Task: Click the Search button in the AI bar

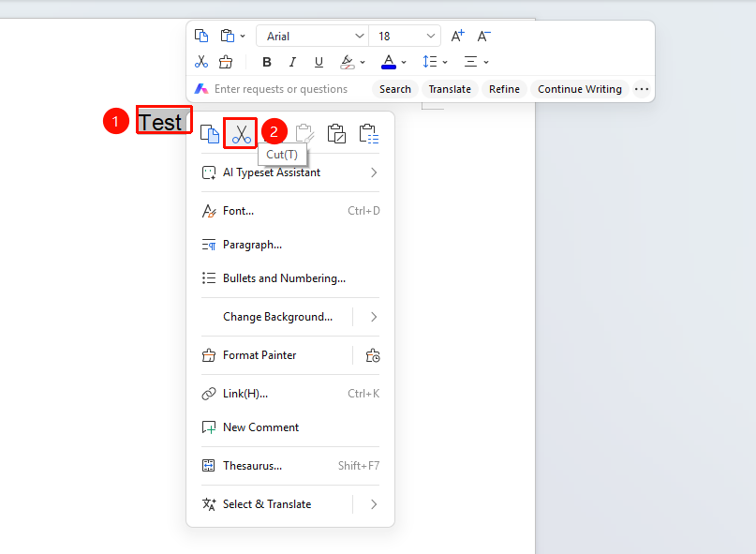Action: (395, 89)
